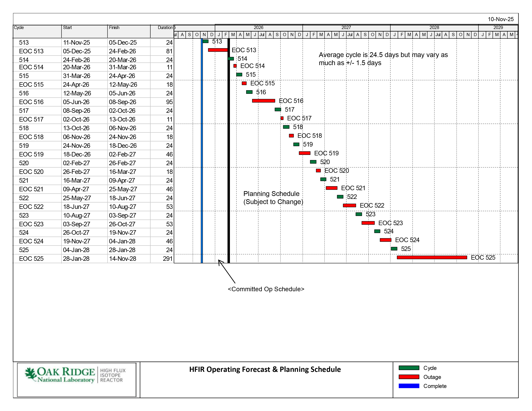Select the 2026 year header in timeline
Viewport: 532px width, 411px height.
click(x=258, y=28)
